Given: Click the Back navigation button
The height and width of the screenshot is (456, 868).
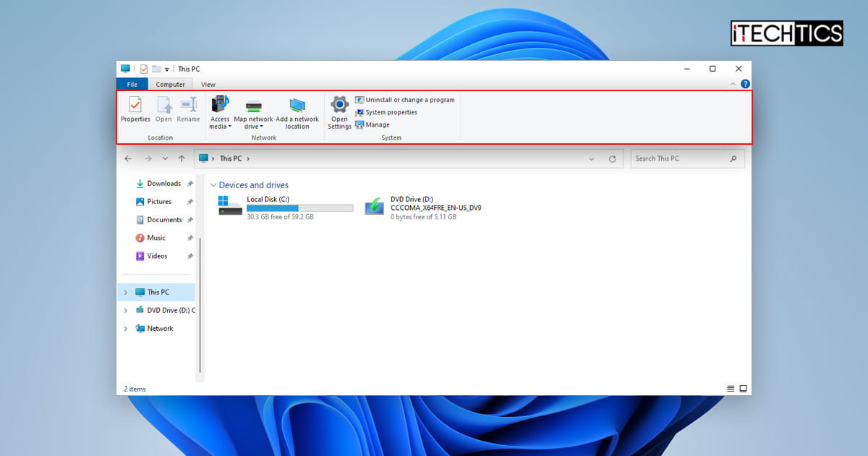Looking at the screenshot, I should [129, 158].
